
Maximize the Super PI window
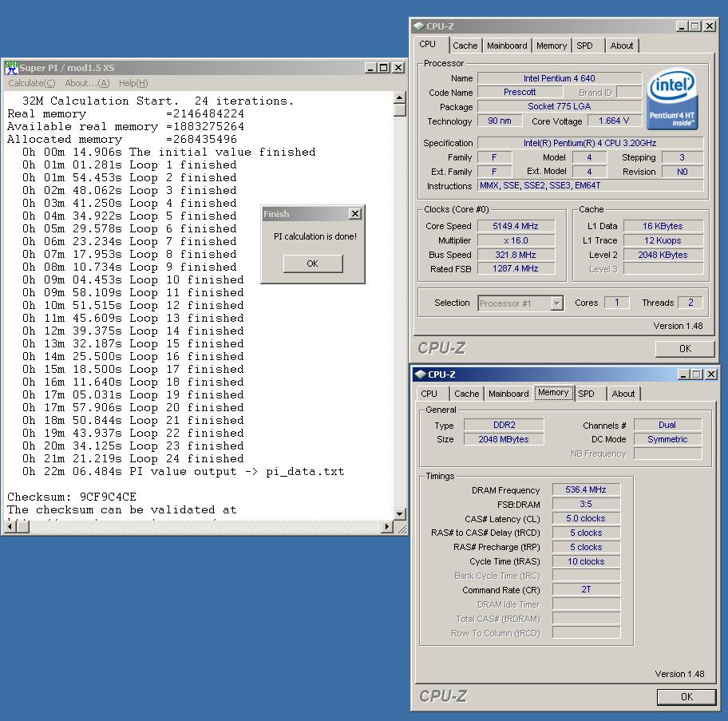[x=383, y=68]
